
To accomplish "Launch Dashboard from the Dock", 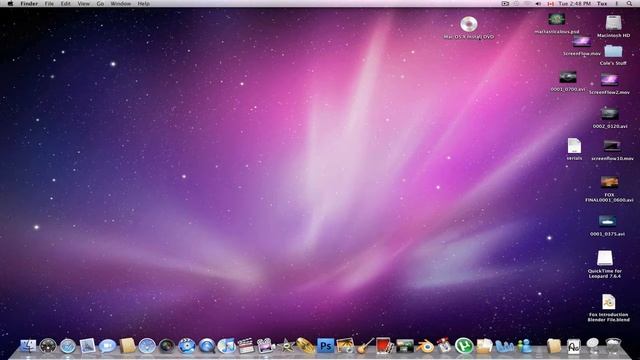I will [x=48, y=346].
